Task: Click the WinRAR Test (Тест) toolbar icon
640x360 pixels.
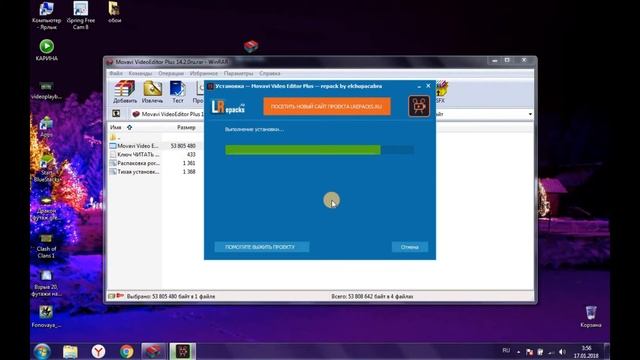Action: click(x=178, y=92)
